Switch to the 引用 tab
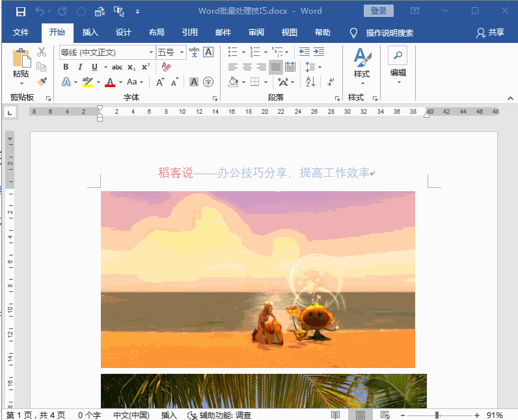518x420 pixels. pyautogui.click(x=190, y=33)
